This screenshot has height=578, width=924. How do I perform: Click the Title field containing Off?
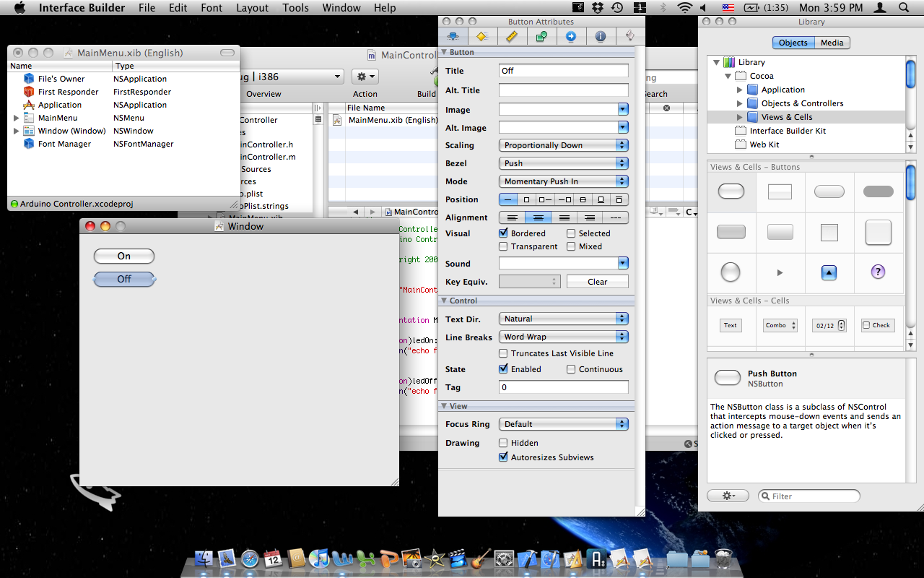click(x=564, y=71)
